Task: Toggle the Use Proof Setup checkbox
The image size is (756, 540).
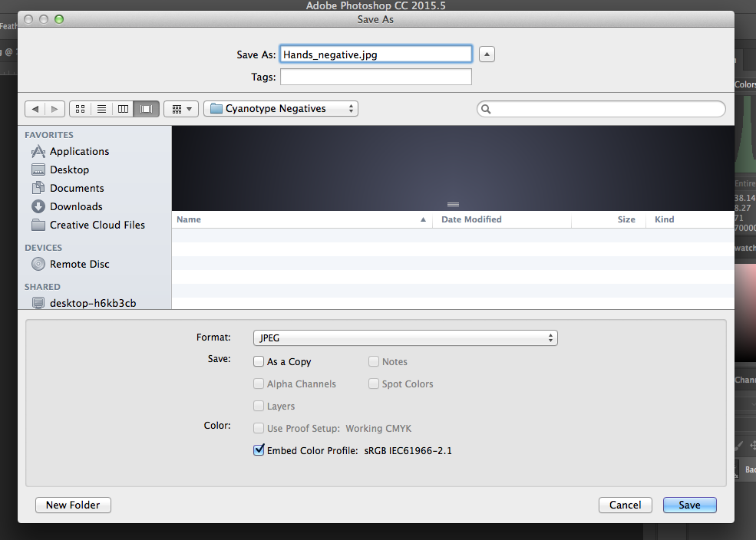Action: (259, 428)
